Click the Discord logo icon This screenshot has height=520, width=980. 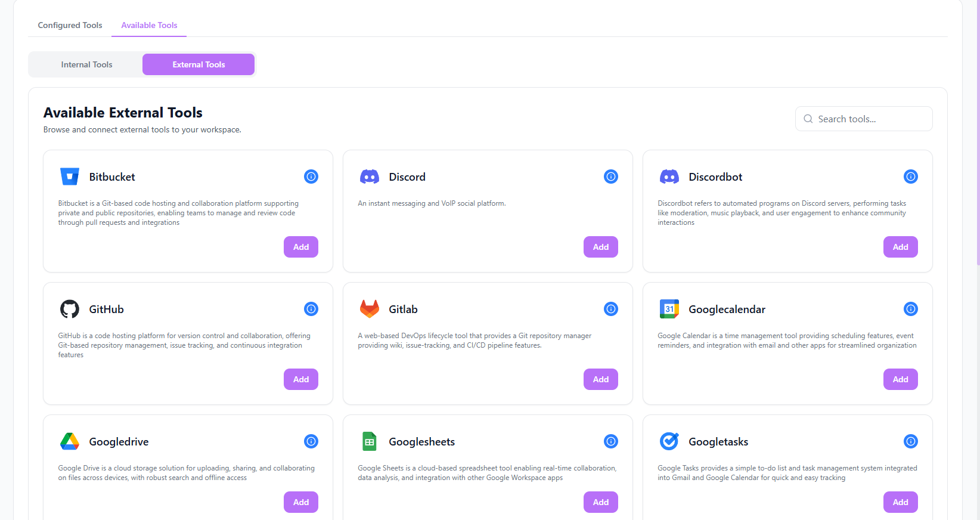pos(370,177)
